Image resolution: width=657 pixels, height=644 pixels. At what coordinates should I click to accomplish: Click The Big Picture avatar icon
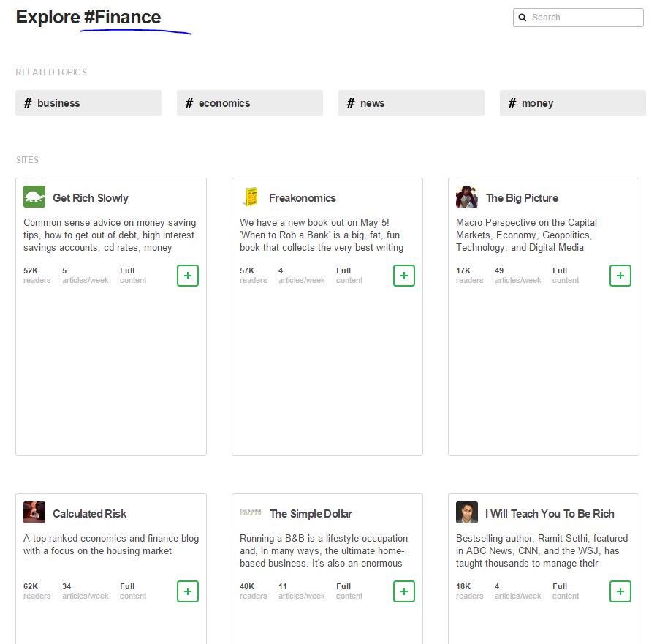point(467,197)
